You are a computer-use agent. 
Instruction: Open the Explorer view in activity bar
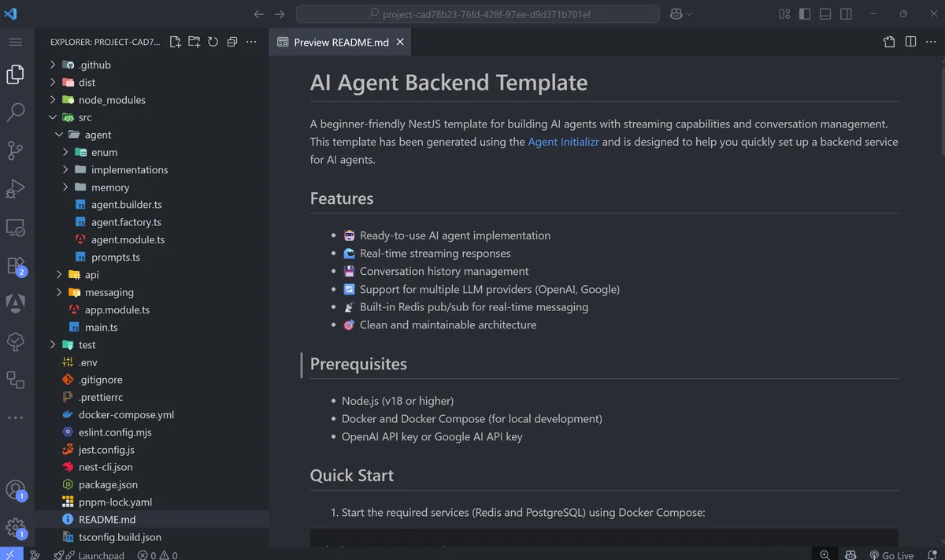point(16,74)
